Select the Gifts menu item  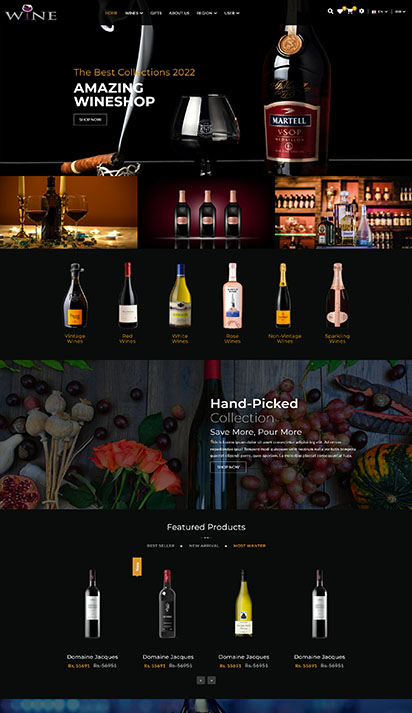click(156, 13)
